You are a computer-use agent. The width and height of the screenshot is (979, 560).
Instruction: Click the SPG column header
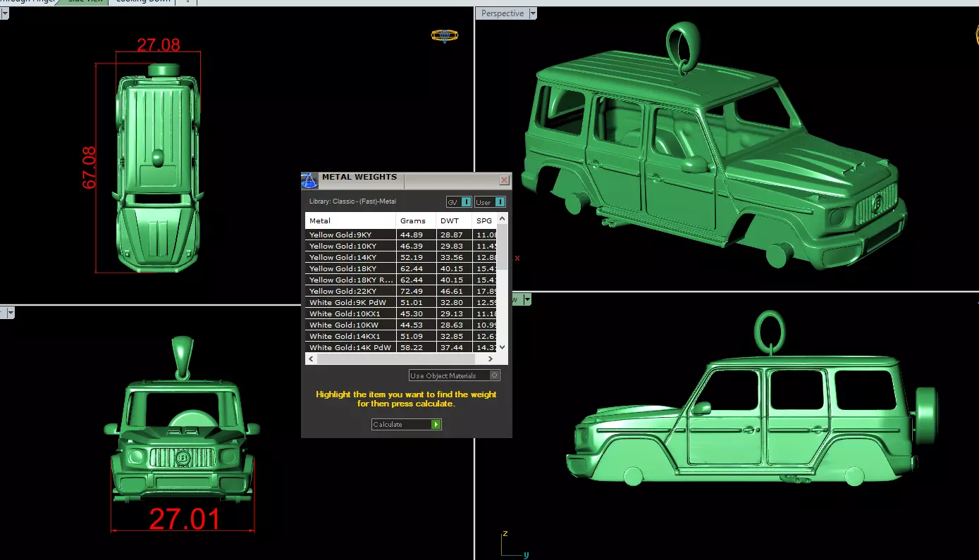[x=485, y=220]
